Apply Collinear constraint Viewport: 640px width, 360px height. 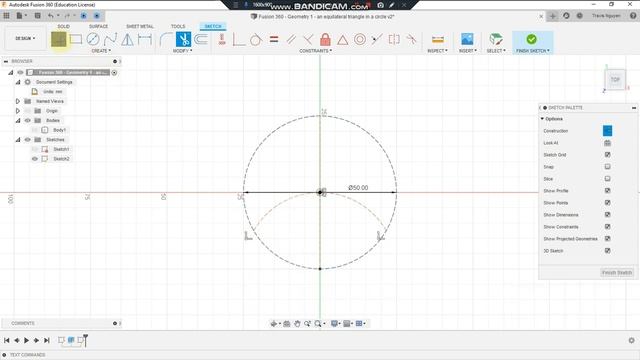click(377, 39)
